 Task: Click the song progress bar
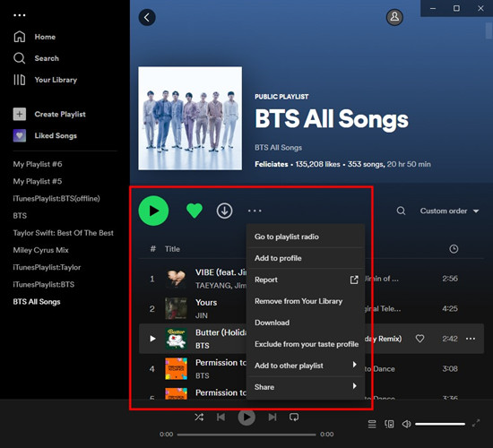tap(246, 435)
